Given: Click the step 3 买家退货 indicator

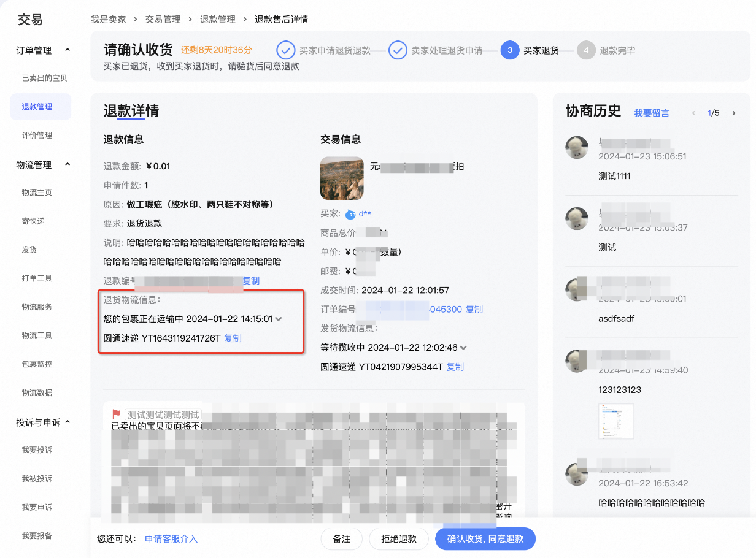Looking at the screenshot, I should 510,50.
